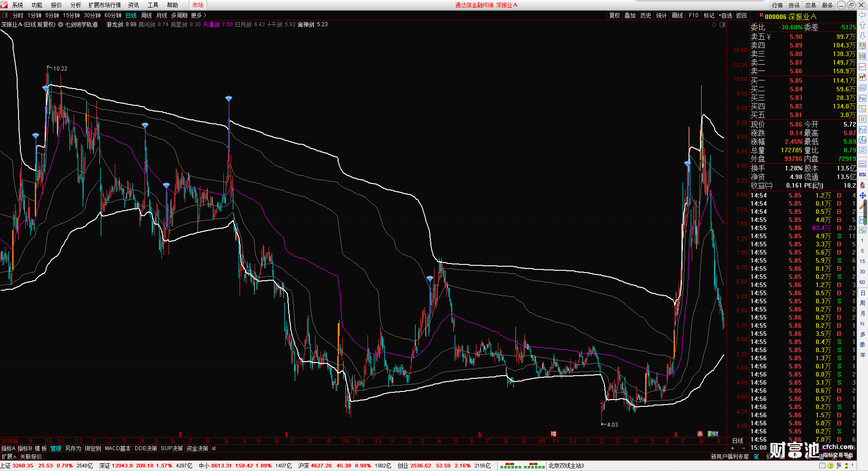Open the 分析 menu
The height and width of the screenshot is (471, 868).
76,5
